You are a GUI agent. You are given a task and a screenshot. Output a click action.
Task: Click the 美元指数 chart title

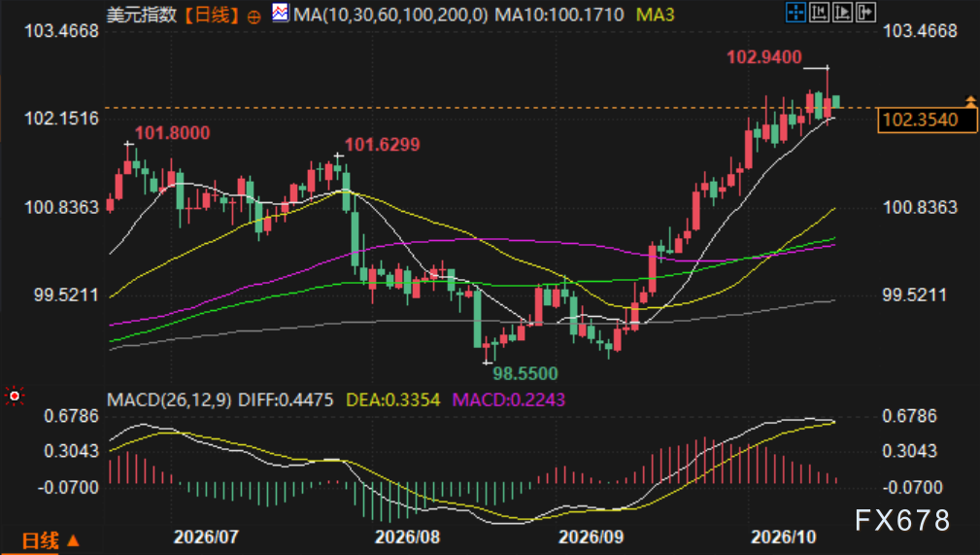click(142, 15)
